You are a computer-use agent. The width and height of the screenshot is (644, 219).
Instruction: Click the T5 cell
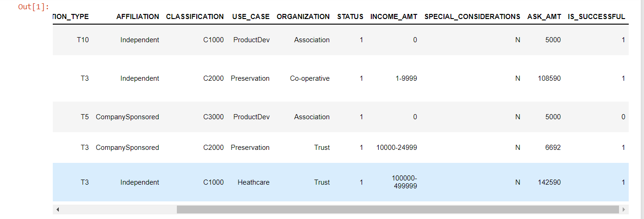coord(85,117)
